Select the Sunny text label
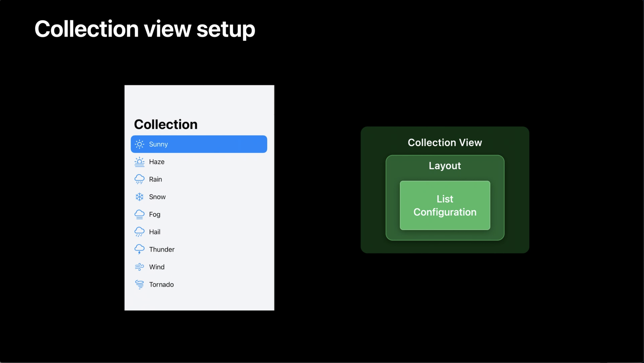644x363 pixels. (x=158, y=144)
